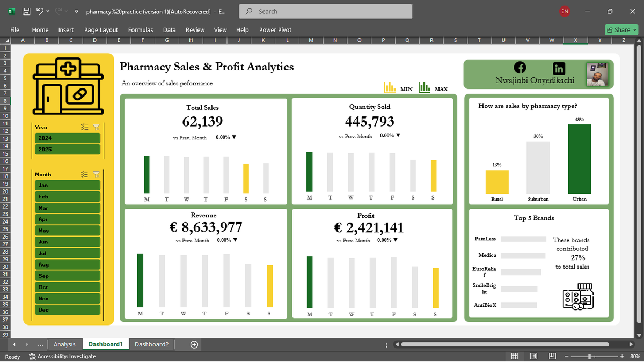
Task: Open the Review ribbon tab
Action: pos(195,30)
